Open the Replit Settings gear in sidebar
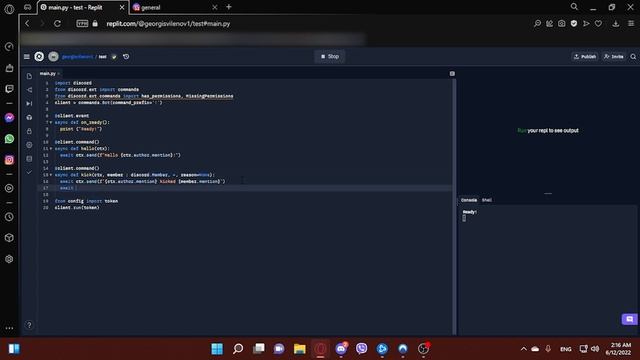Screen dimensions: 640x360 pos(29,145)
